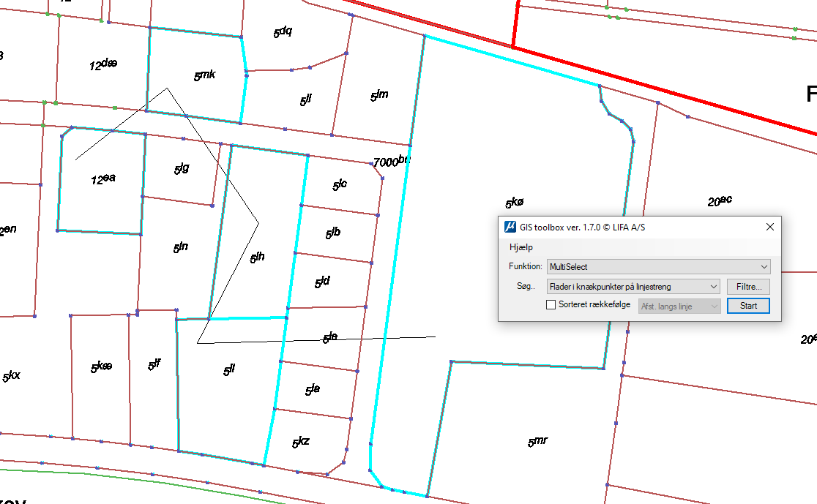Screen dimensions: 817x504
Task: Enable the Sorteret rækkefølge checkbox
Action: pos(551,306)
